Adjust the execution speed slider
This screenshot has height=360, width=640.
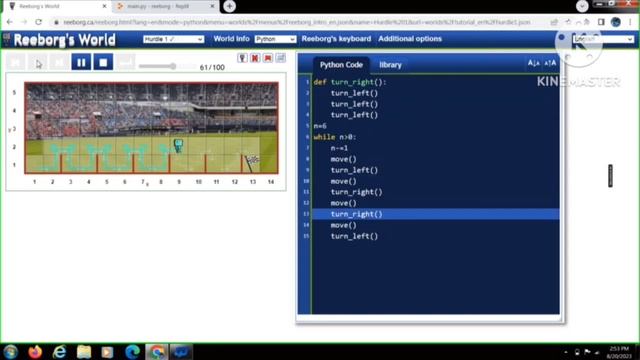pos(167,66)
